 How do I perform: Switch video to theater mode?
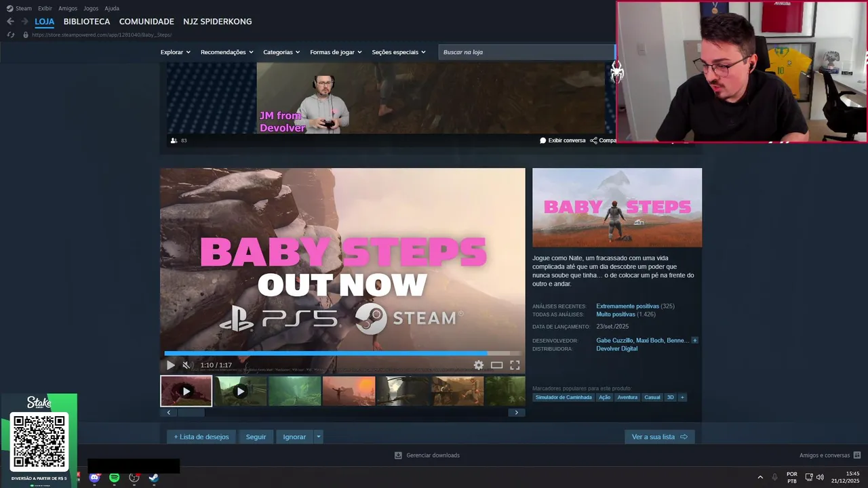click(x=497, y=365)
